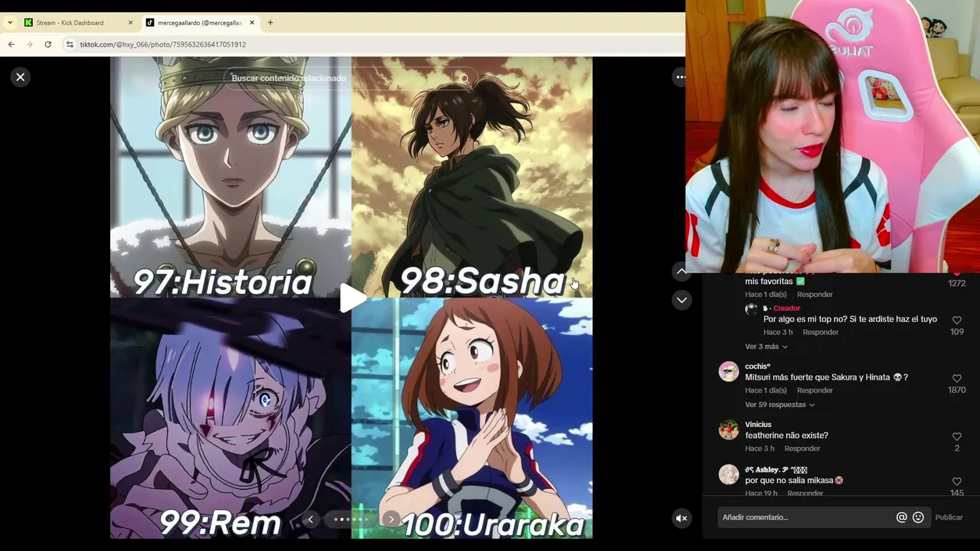Reply to cochis' comment

(x=815, y=390)
